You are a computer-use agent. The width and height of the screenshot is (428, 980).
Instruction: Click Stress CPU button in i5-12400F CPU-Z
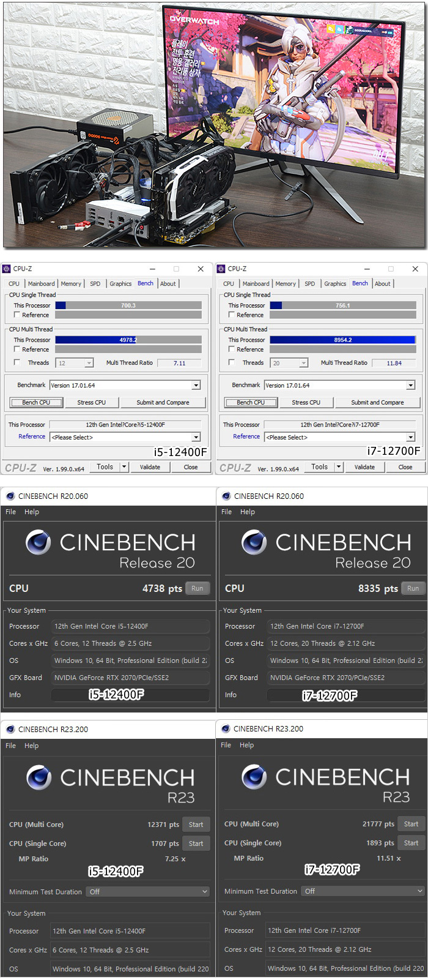coord(92,402)
